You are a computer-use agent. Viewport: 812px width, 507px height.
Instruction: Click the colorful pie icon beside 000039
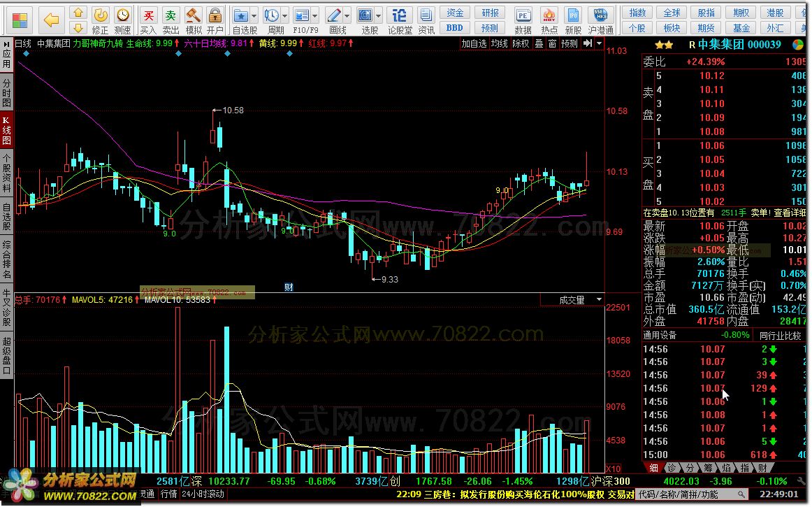pos(798,45)
